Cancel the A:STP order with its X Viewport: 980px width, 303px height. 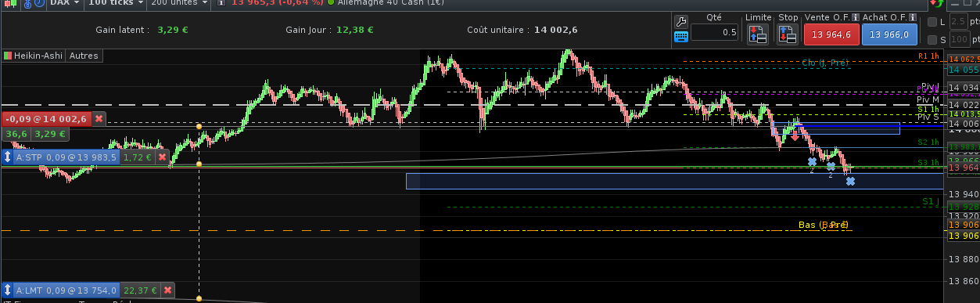point(162,157)
